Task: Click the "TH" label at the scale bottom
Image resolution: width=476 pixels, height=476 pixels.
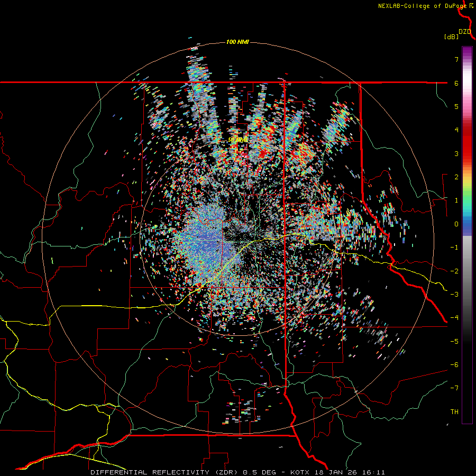Action: click(x=454, y=412)
